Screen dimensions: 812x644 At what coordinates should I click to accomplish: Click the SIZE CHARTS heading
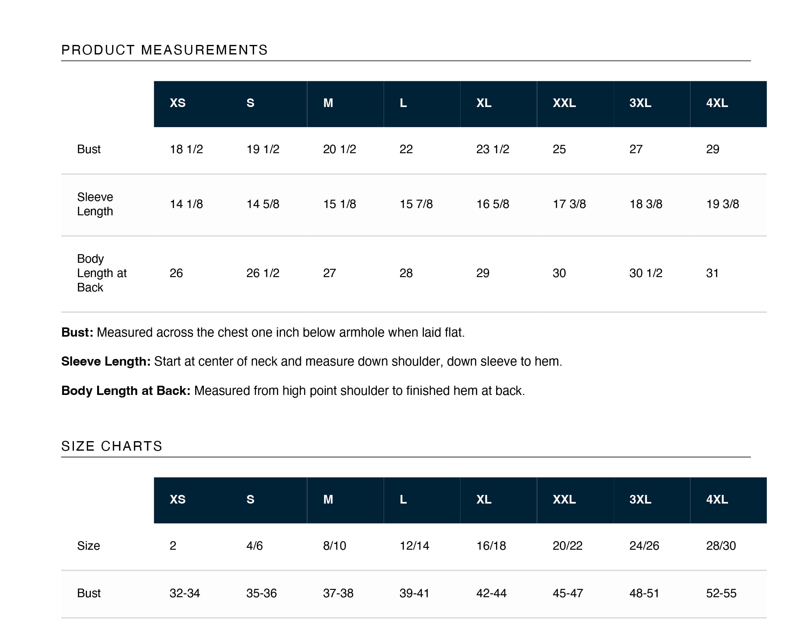click(x=111, y=446)
